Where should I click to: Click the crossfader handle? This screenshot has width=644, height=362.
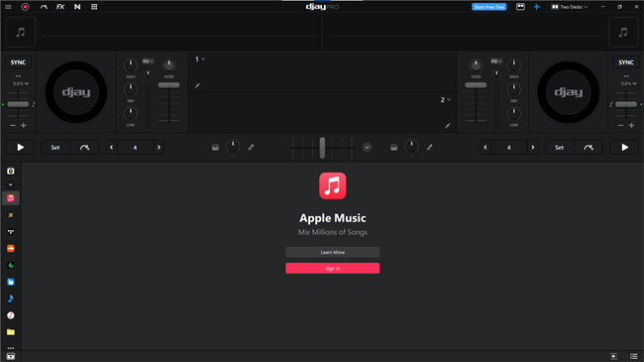tap(322, 148)
